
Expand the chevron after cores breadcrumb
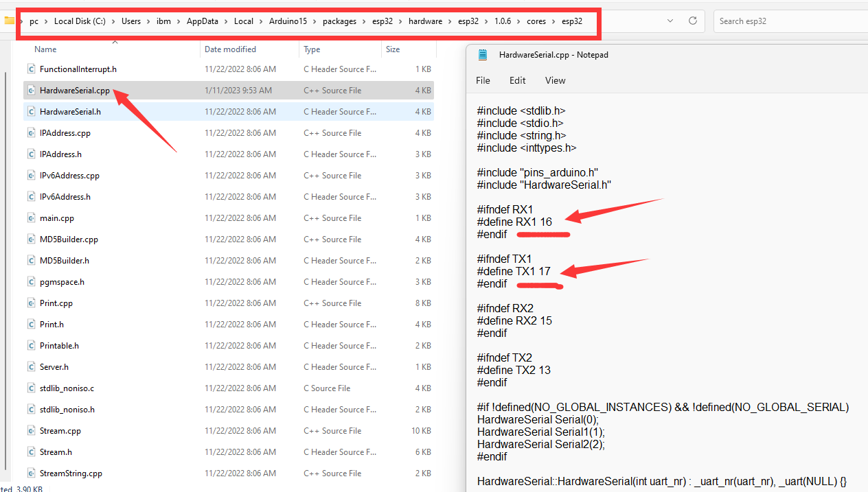[553, 21]
